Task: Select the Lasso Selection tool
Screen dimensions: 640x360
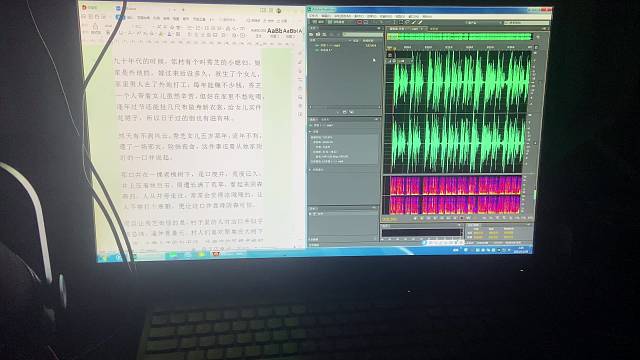Action: click(407, 22)
